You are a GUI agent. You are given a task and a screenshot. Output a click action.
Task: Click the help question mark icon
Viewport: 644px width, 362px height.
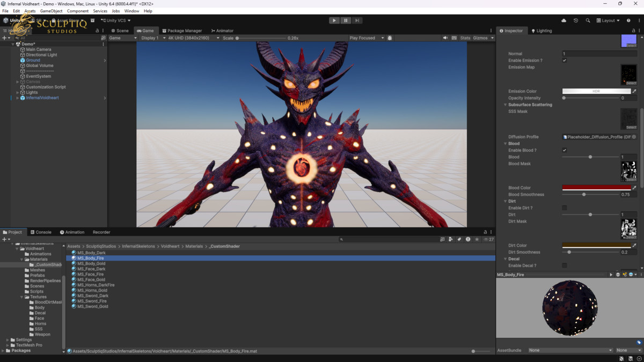pyautogui.click(x=628, y=20)
